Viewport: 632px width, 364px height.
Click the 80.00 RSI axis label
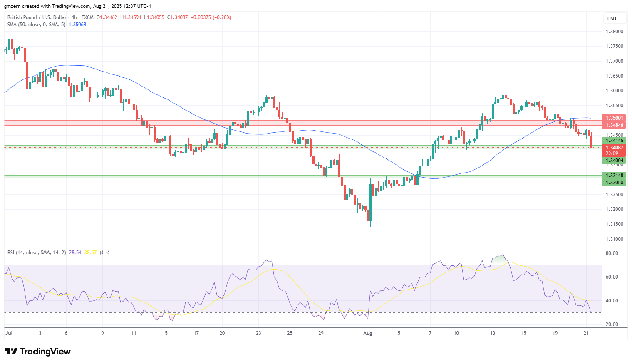point(612,253)
